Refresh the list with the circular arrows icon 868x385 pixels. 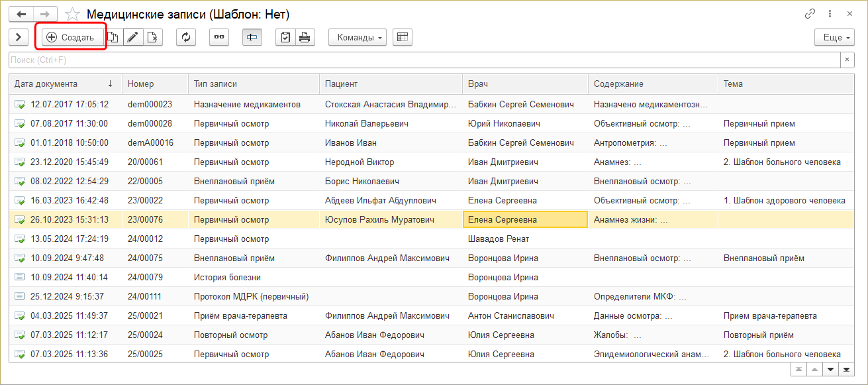(x=186, y=38)
